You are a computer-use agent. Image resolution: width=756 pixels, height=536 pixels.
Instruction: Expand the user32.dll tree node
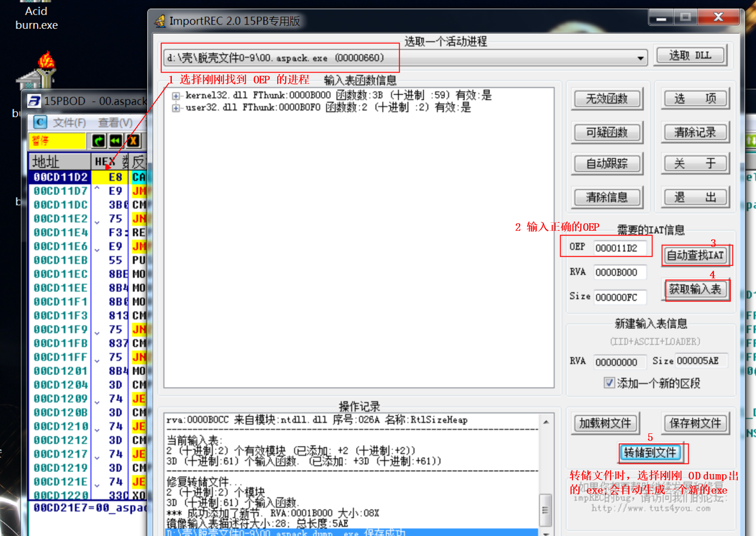click(x=176, y=107)
